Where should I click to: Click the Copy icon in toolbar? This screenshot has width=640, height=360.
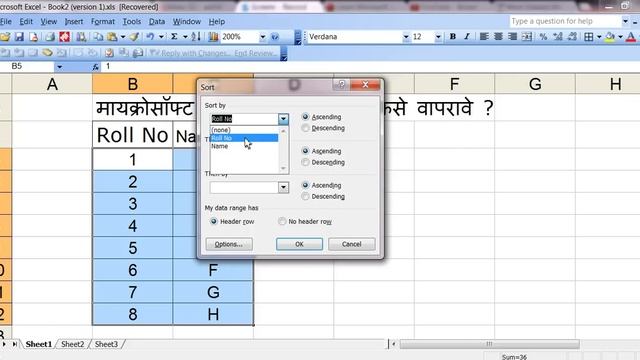coord(98,37)
